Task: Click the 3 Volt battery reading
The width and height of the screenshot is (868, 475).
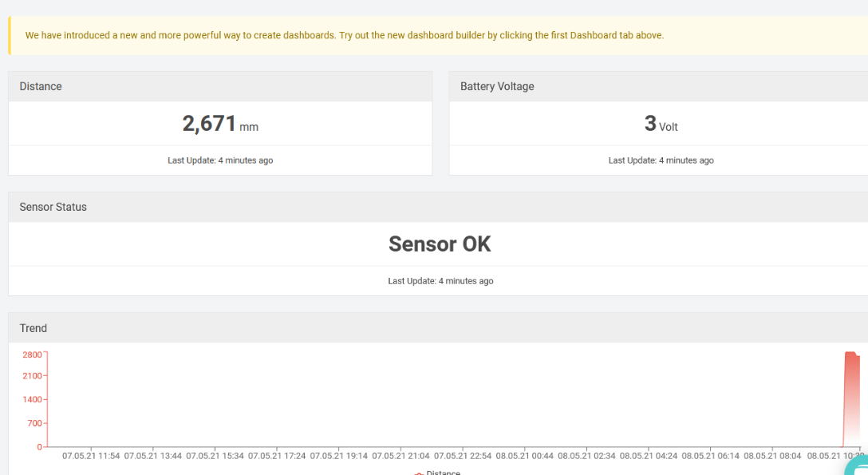Action: 661,124
